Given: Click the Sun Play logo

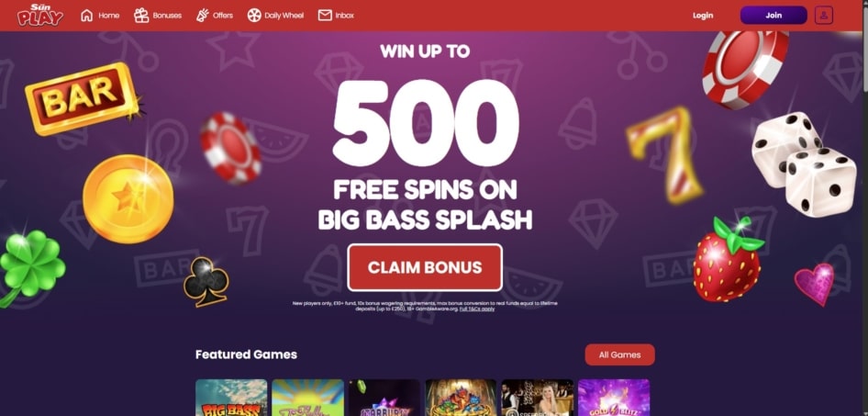Looking at the screenshot, I should 39,15.
